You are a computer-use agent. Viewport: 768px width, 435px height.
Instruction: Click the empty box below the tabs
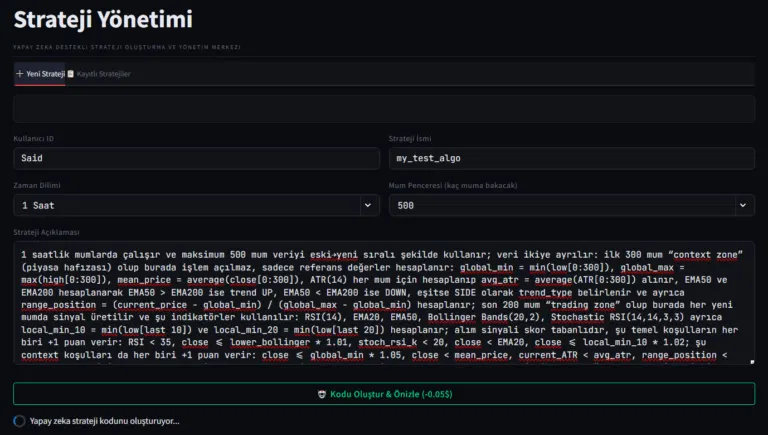(384, 108)
